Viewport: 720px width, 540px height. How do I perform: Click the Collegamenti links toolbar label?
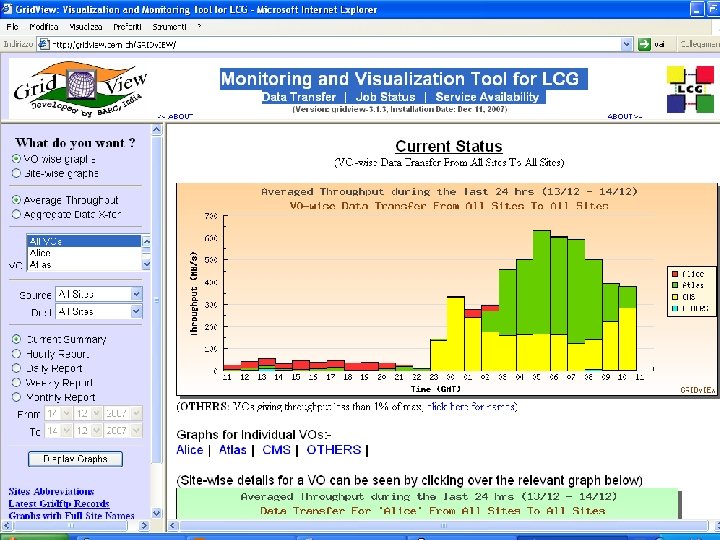[699, 44]
